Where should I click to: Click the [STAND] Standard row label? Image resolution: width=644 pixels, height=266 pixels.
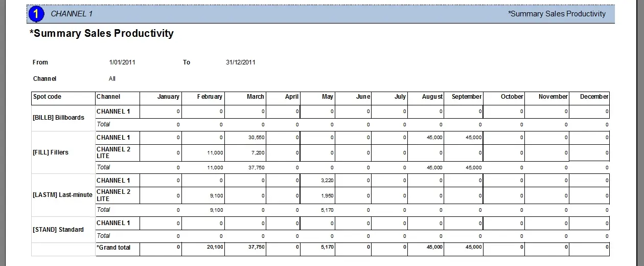pos(58,230)
